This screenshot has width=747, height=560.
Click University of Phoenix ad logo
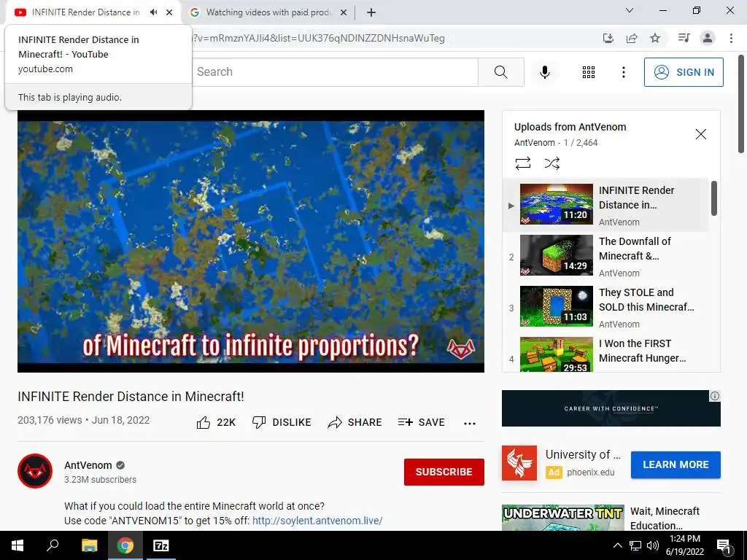click(519, 463)
